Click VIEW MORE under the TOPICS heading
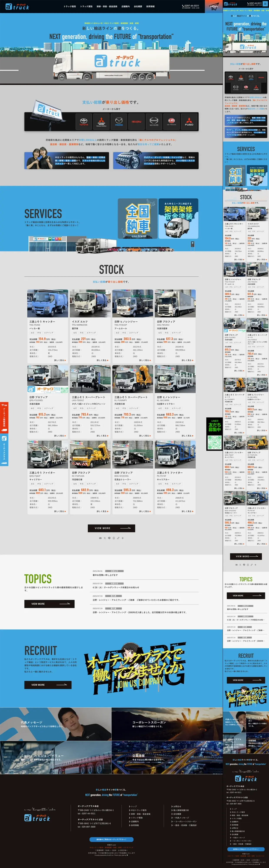The height and width of the screenshot is (868, 269). (x=49, y=604)
